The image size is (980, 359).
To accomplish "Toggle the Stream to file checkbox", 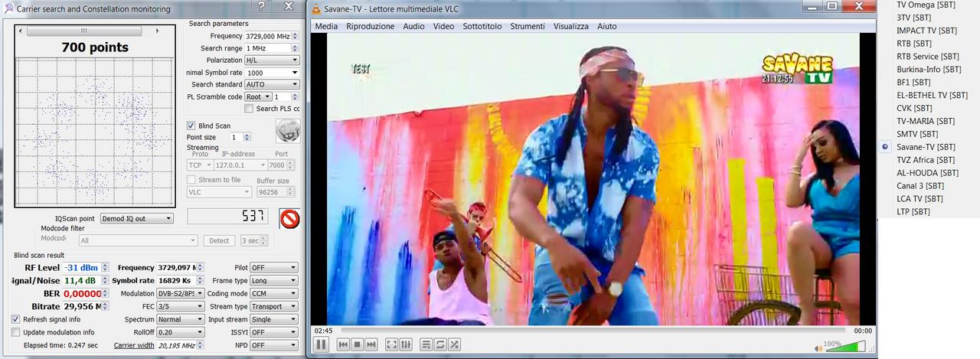I will [x=191, y=180].
